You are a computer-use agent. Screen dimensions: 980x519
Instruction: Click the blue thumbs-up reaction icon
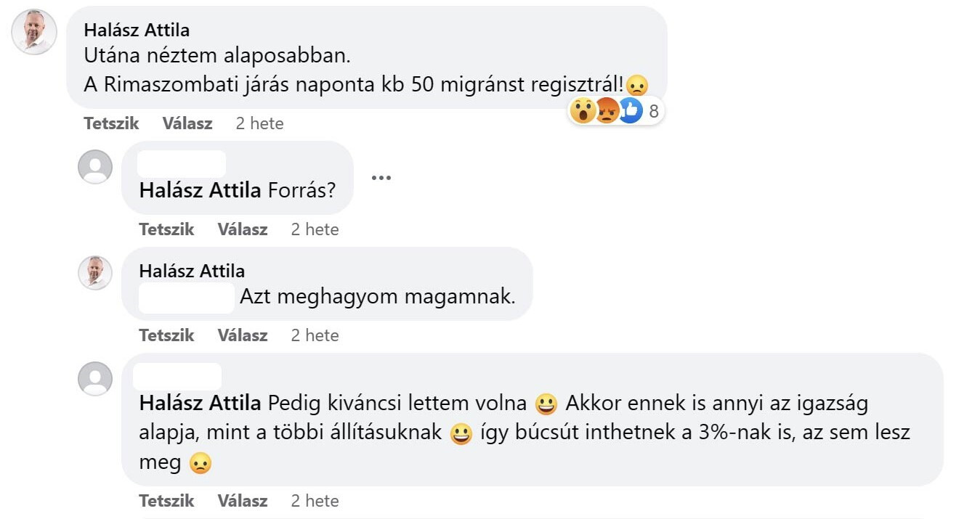tap(630, 111)
